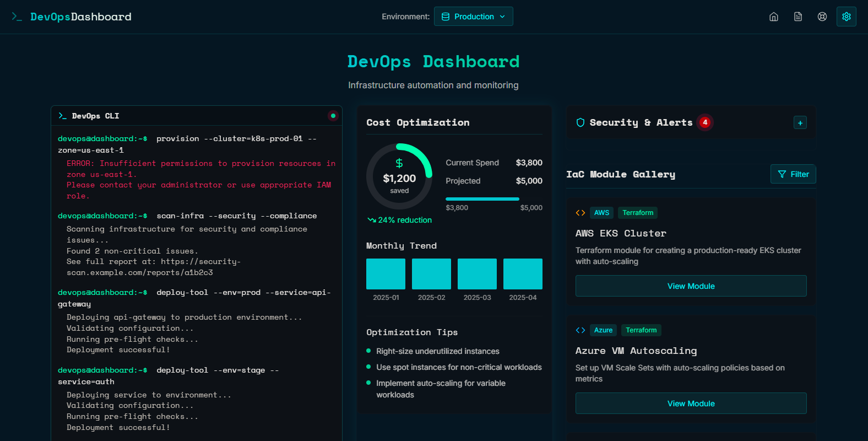Image resolution: width=868 pixels, height=441 pixels.
Task: Expand Security & Alerts with the plus button
Action: pyautogui.click(x=800, y=122)
